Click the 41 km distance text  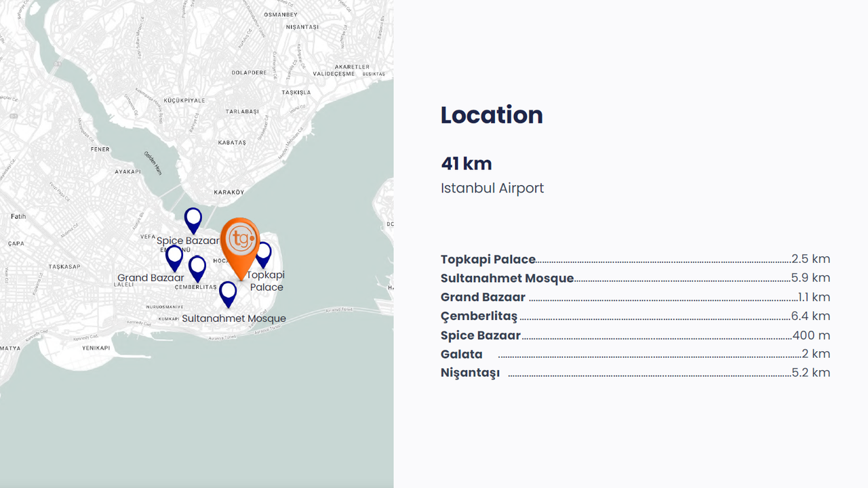(467, 164)
